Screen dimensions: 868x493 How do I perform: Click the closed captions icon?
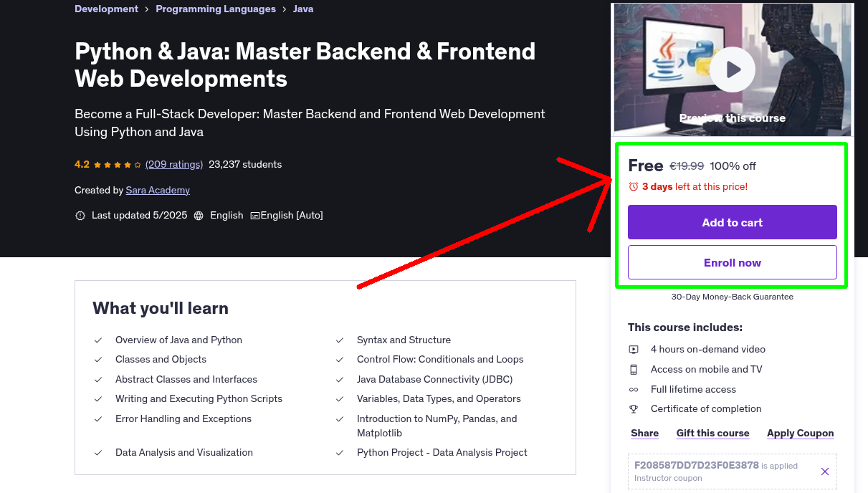coord(254,216)
